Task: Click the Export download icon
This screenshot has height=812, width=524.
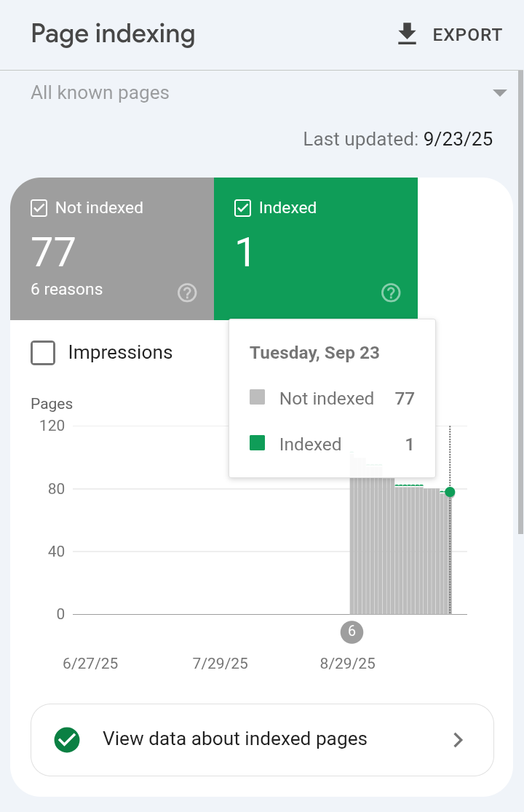Action: (x=407, y=34)
